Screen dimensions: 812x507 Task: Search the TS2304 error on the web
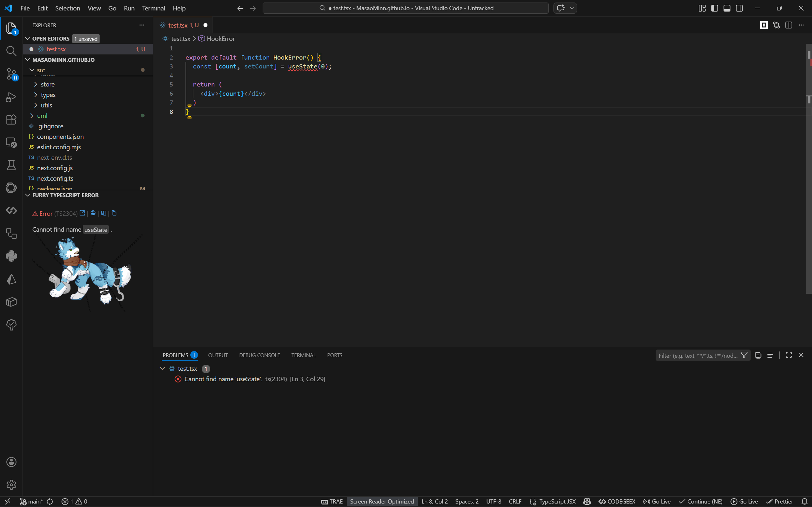93,213
